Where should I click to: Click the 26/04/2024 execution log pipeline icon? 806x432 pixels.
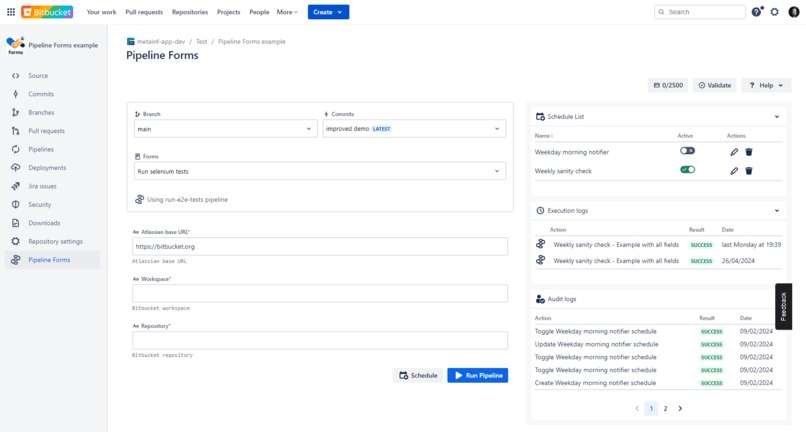(540, 260)
